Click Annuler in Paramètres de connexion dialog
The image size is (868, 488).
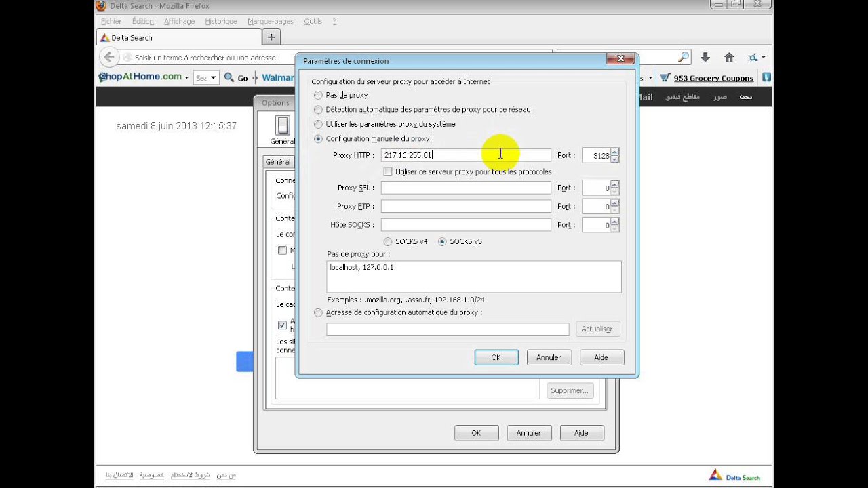pyautogui.click(x=549, y=357)
